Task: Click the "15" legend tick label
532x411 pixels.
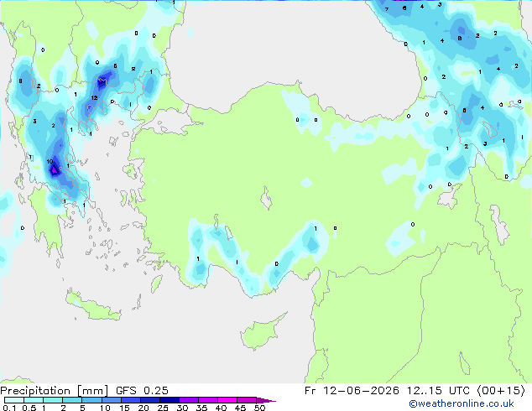Action: 124,408
